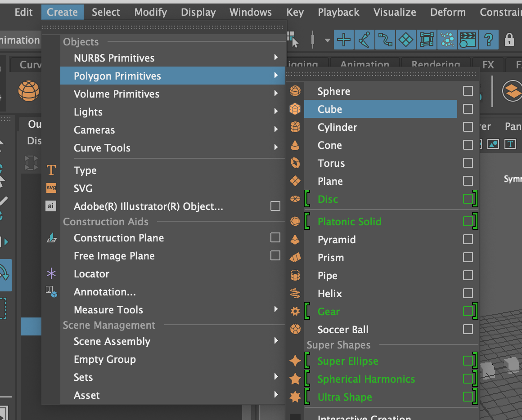Expand the Scene Assembly submenu
Screen dimensions: 522x420
[x=275, y=341]
